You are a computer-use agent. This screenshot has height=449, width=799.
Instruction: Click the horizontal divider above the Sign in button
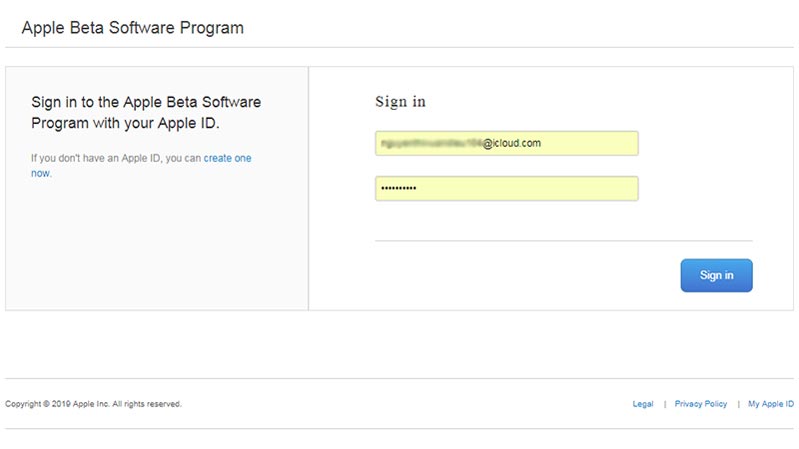point(563,241)
